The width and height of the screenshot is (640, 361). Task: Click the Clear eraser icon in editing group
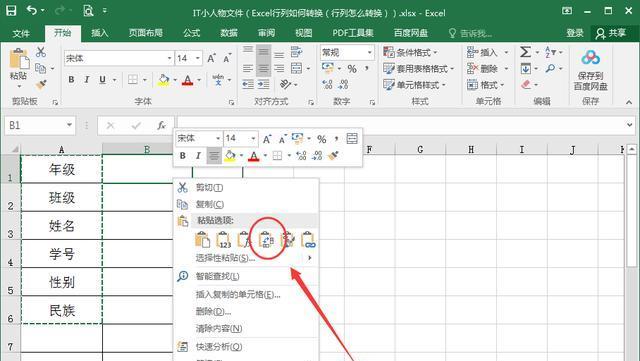click(x=526, y=85)
